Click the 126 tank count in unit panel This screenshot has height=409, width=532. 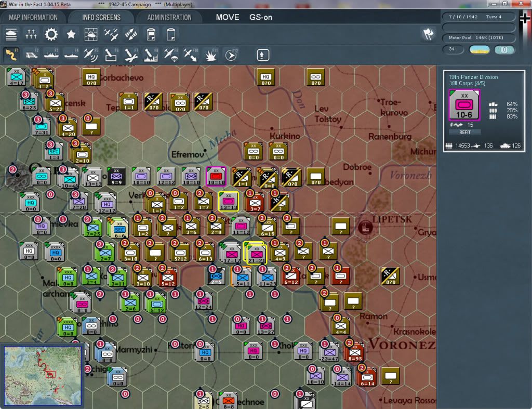[x=516, y=146]
